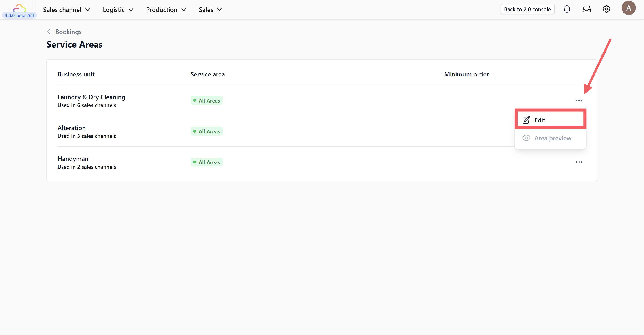Click the cloud logo icon
The height and width of the screenshot is (335, 644).
tap(19, 8)
